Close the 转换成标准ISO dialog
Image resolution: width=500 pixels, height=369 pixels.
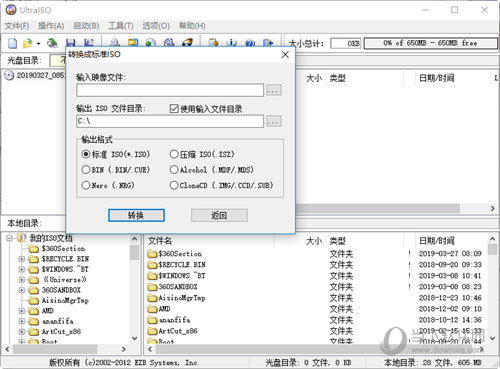(x=285, y=54)
